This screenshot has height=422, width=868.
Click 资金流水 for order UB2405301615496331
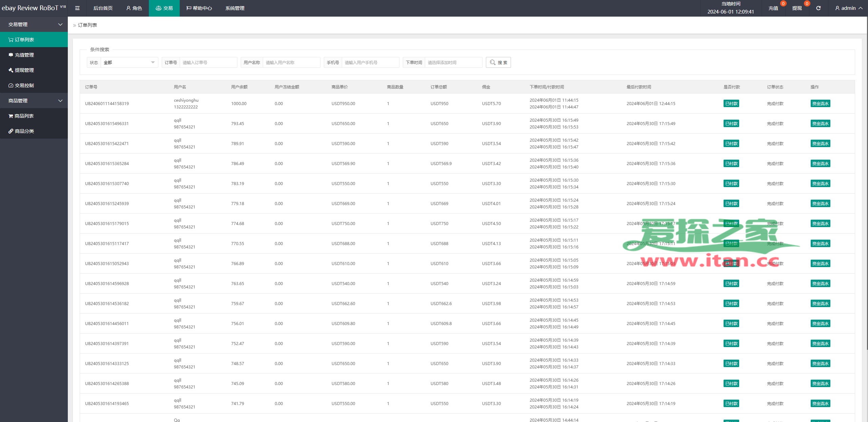pos(820,124)
